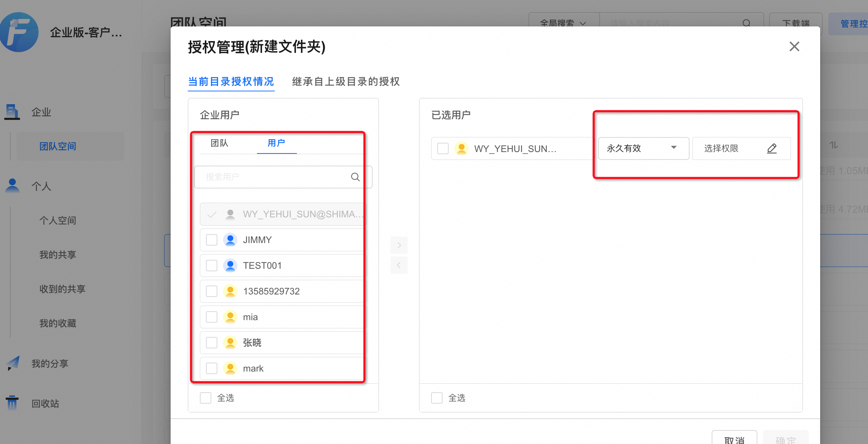
Task: Tick the checkbox for user mia
Action: 212,317
